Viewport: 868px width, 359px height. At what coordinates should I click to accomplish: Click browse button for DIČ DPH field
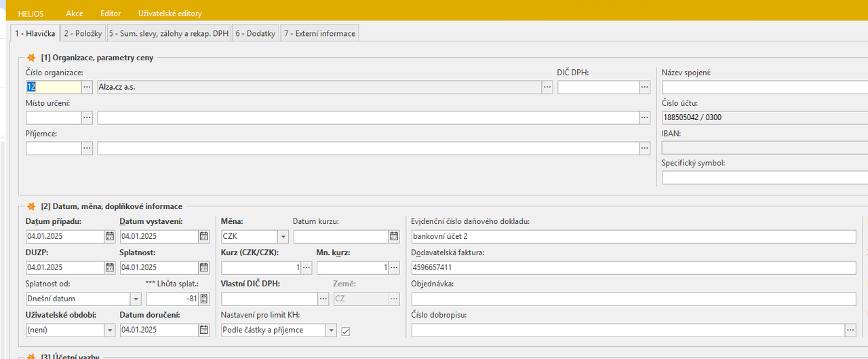click(645, 88)
